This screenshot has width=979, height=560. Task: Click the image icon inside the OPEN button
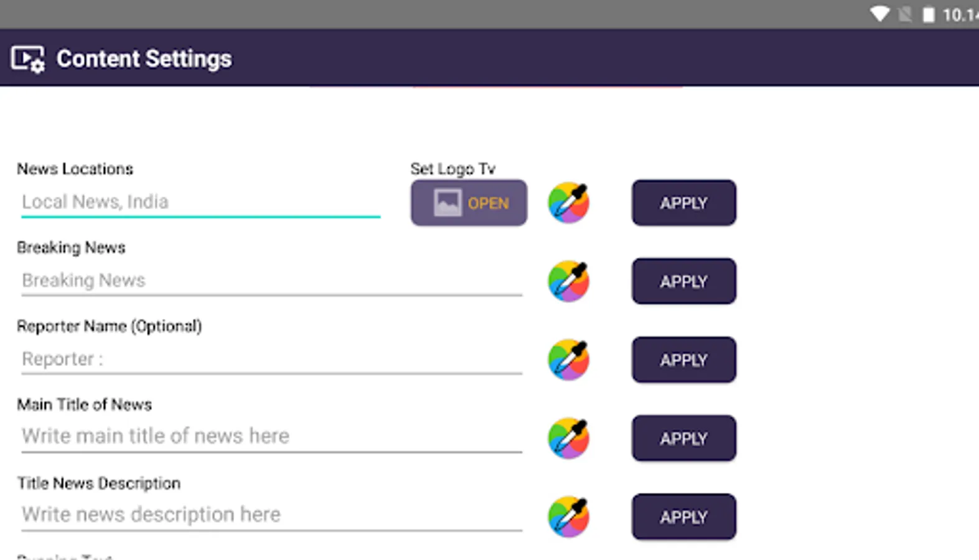(x=447, y=203)
